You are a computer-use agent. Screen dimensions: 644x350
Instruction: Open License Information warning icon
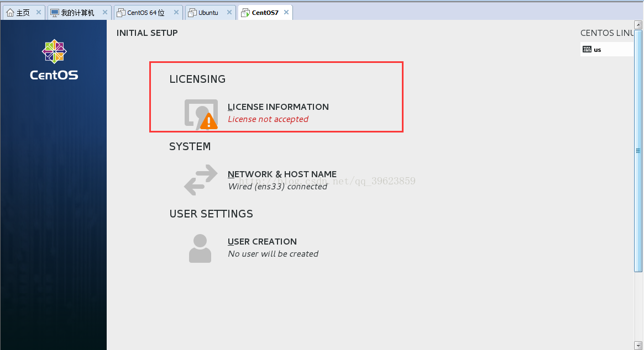coord(201,114)
